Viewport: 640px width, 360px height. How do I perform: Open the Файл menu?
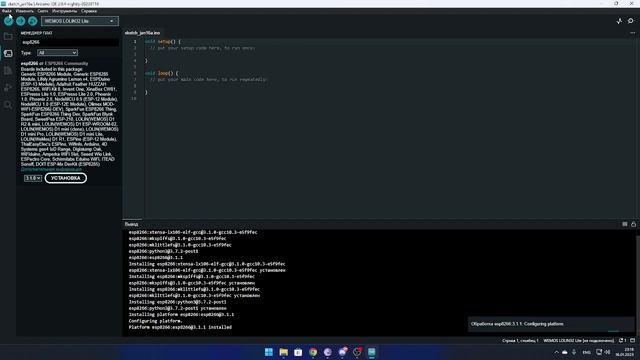(x=7, y=11)
